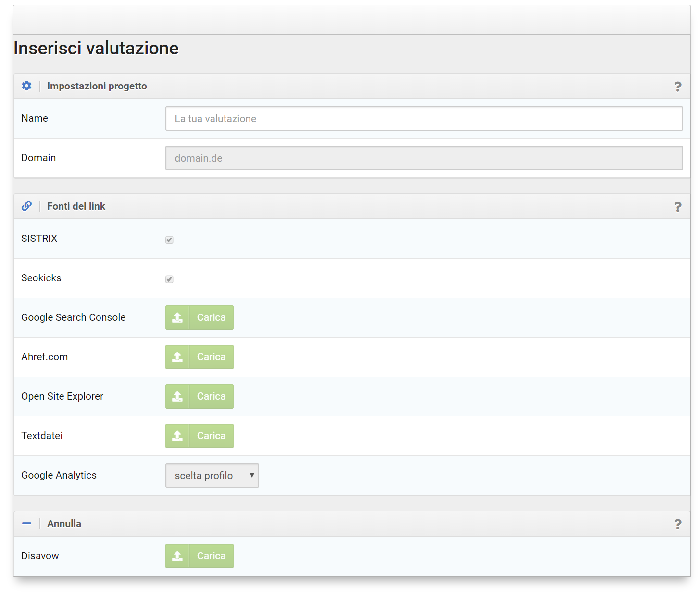Image resolution: width=700 pixels, height=592 pixels.
Task: Click the 'SISTRIX' label
Action: 39,239
